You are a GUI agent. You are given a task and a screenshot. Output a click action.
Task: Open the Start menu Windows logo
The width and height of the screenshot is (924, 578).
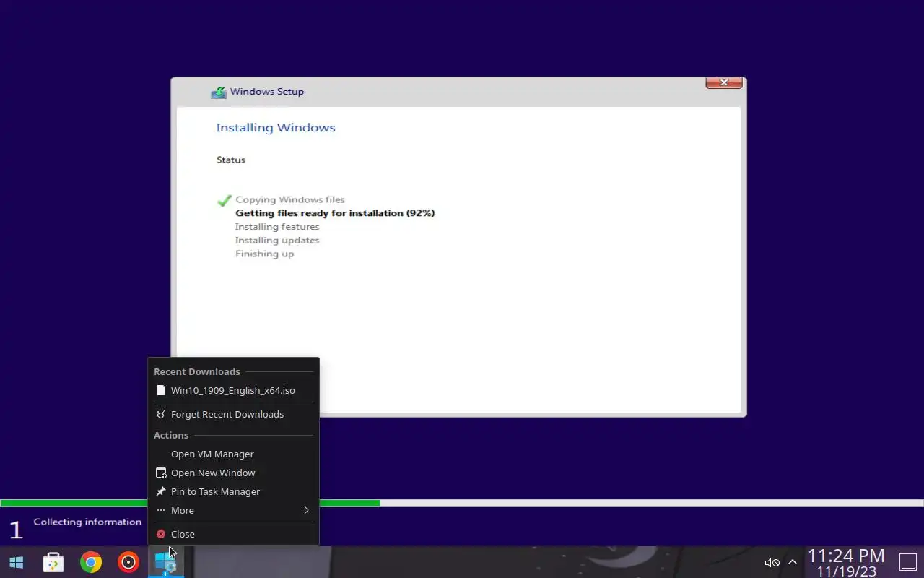[x=16, y=562]
